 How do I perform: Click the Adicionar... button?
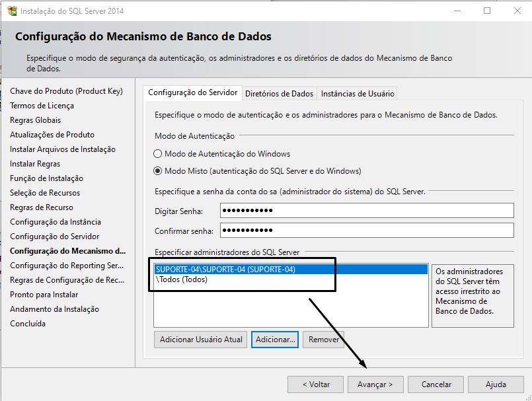click(x=275, y=340)
